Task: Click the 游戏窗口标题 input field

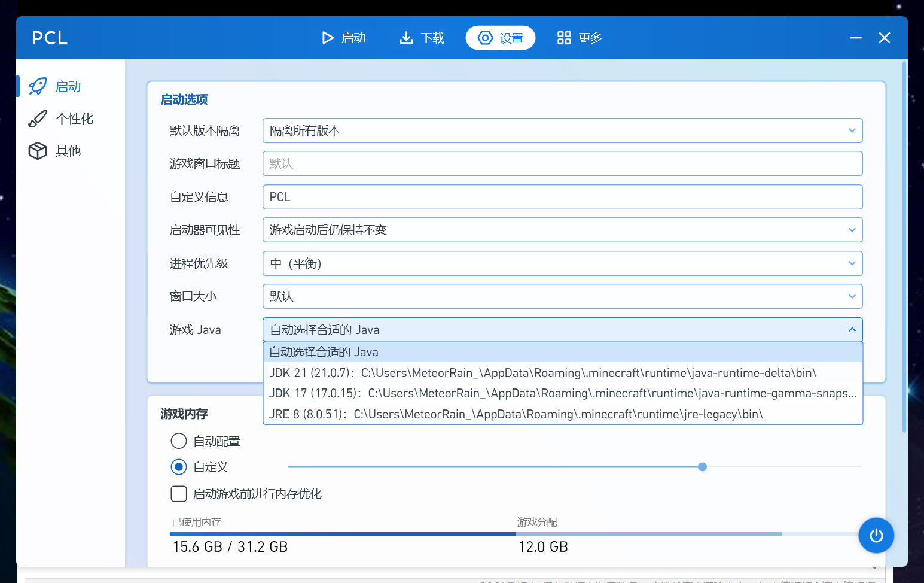Action: (562, 163)
